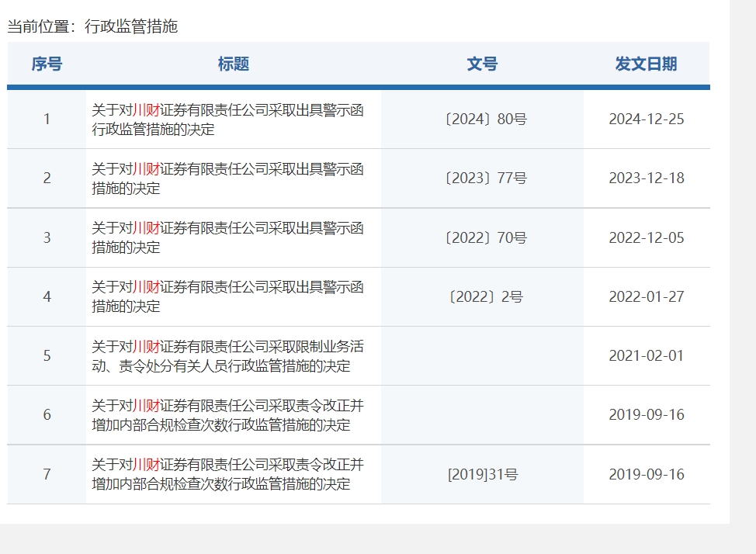
Task: Click sequence number 5
Action: [47, 356]
